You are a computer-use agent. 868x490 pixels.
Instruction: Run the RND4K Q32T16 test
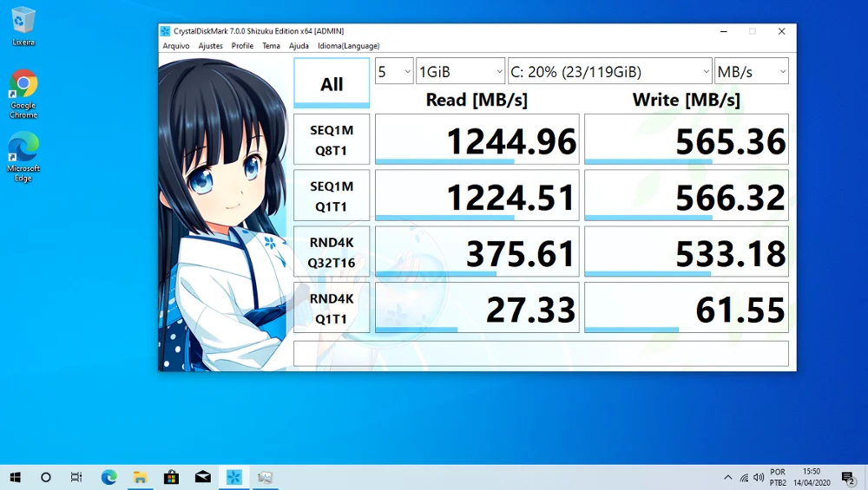tap(332, 252)
